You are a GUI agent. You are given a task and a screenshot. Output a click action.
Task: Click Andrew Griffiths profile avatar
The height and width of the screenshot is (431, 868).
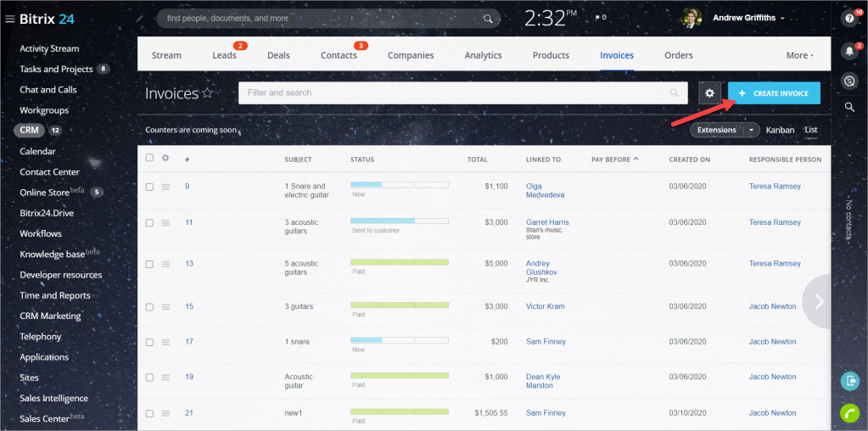[691, 19]
